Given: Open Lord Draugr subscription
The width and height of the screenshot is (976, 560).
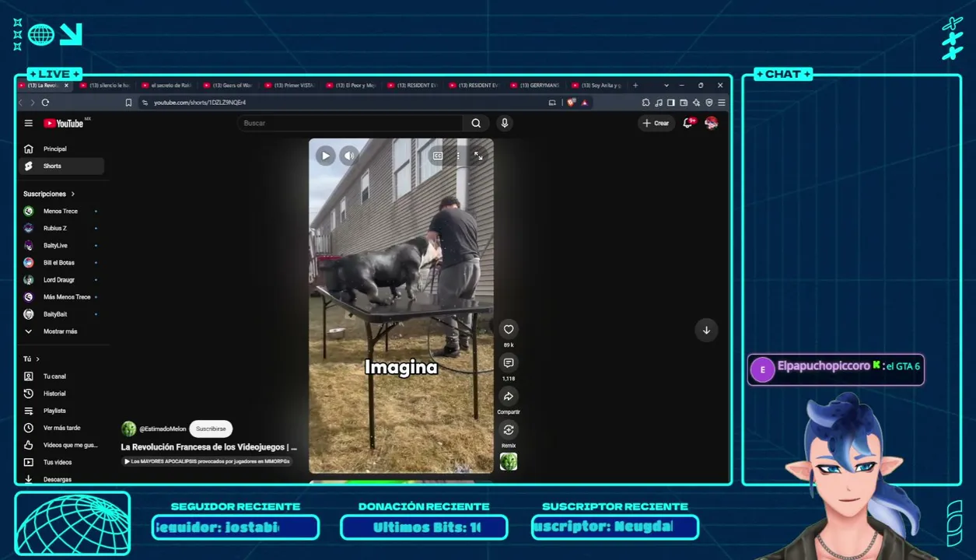Looking at the screenshot, I should 61,280.
